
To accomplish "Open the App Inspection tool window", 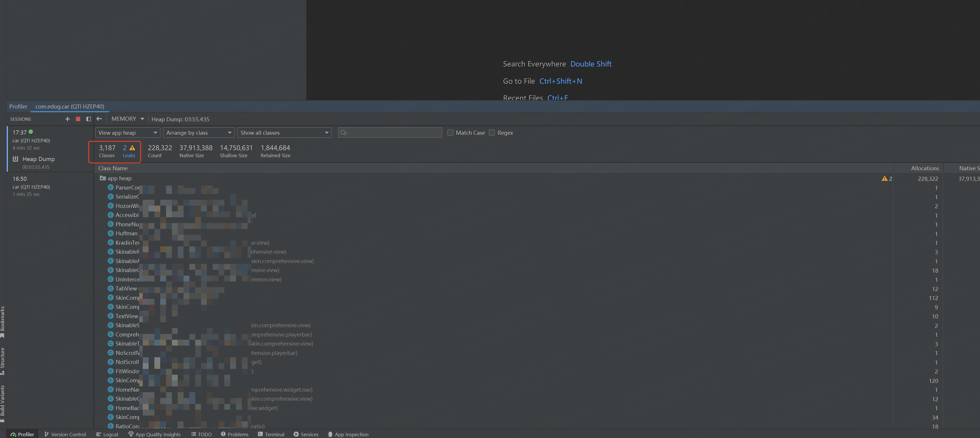I will [348, 434].
